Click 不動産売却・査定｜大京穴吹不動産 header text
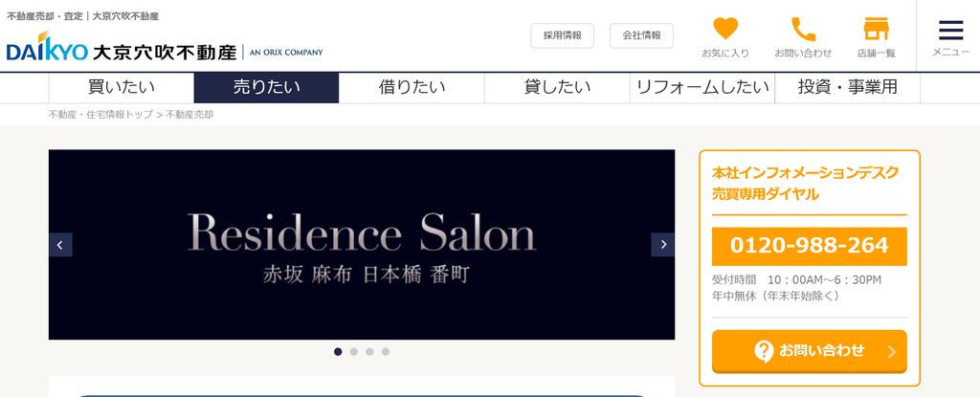The height and width of the screenshot is (397, 980). pos(83,16)
